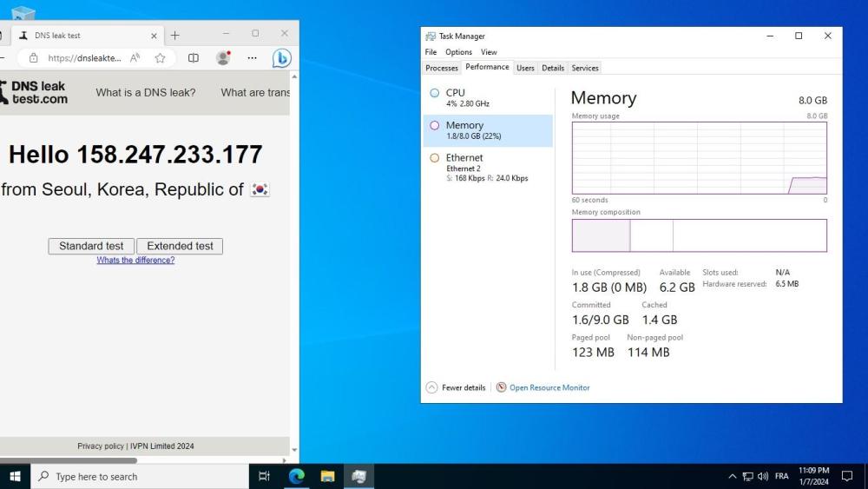The image size is (868, 489).
Task: Open File Explorer from the taskbar
Action: (x=327, y=476)
